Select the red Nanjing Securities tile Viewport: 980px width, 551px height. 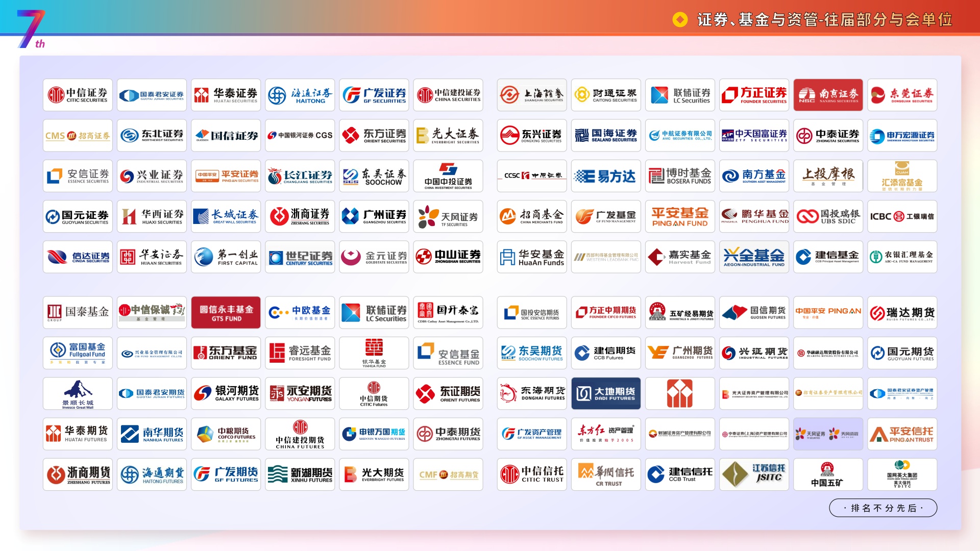(x=828, y=95)
